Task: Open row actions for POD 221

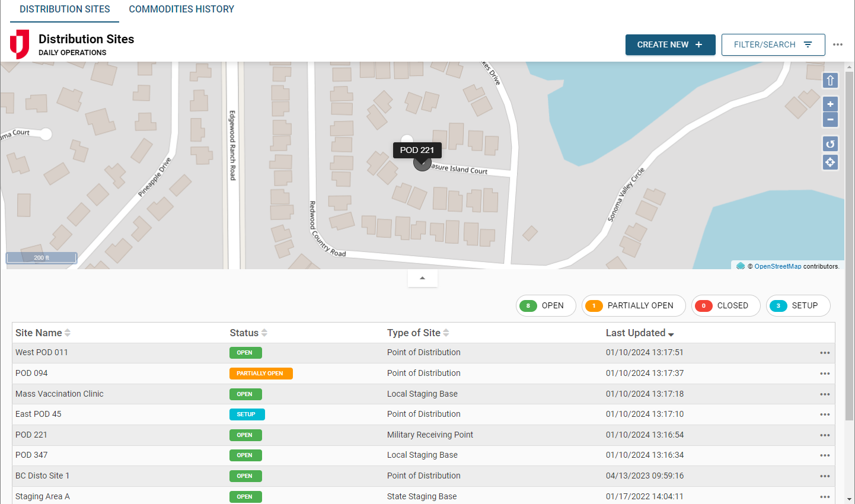Action: [824, 435]
